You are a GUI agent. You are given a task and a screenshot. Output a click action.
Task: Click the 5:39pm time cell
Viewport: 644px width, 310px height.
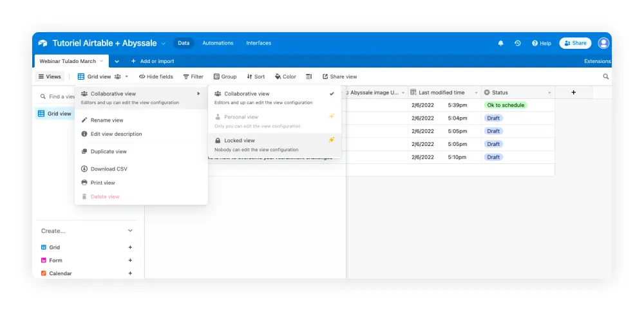457,105
